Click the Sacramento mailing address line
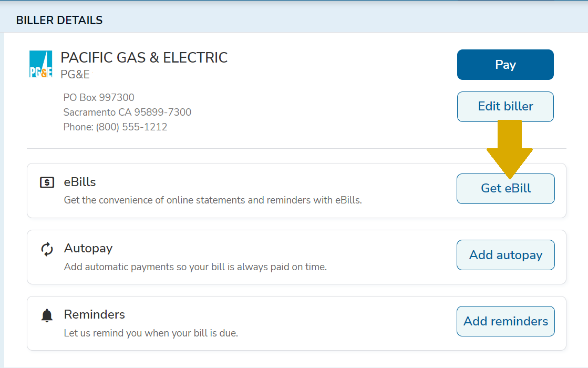Image resolution: width=588 pixels, height=368 pixels. coord(126,112)
